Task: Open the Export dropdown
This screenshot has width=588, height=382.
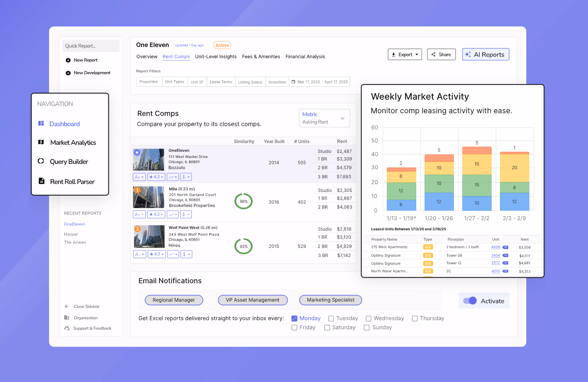Action: tap(405, 54)
